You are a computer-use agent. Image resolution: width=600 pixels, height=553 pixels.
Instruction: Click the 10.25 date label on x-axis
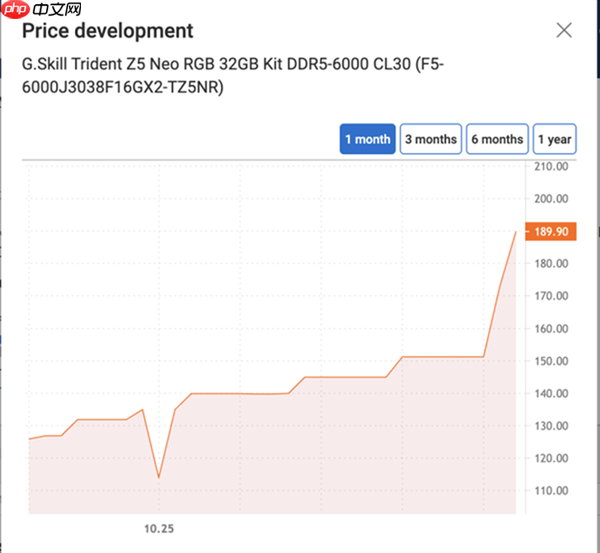pyautogui.click(x=157, y=527)
